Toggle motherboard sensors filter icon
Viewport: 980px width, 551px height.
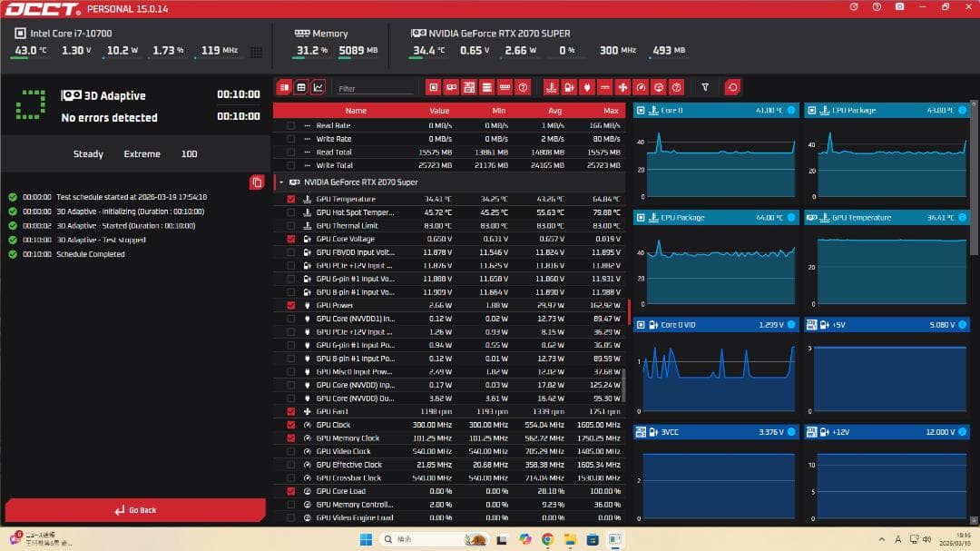pyautogui.click(x=469, y=87)
